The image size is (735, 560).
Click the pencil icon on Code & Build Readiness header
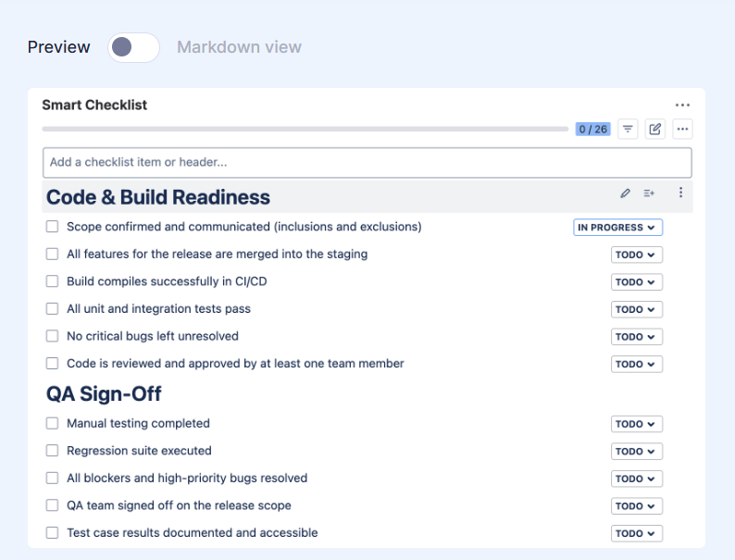[625, 193]
